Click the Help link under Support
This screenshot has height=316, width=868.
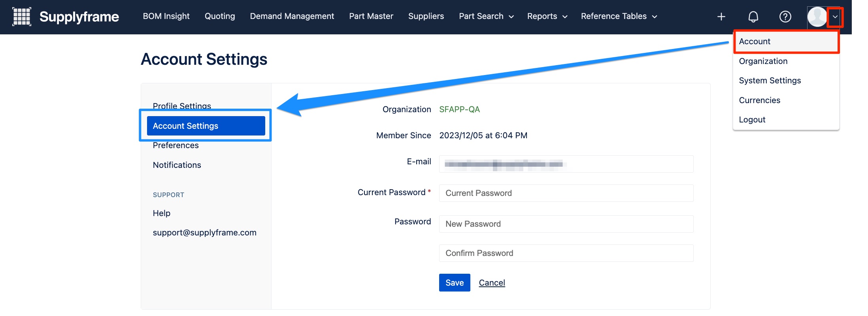[x=161, y=213]
